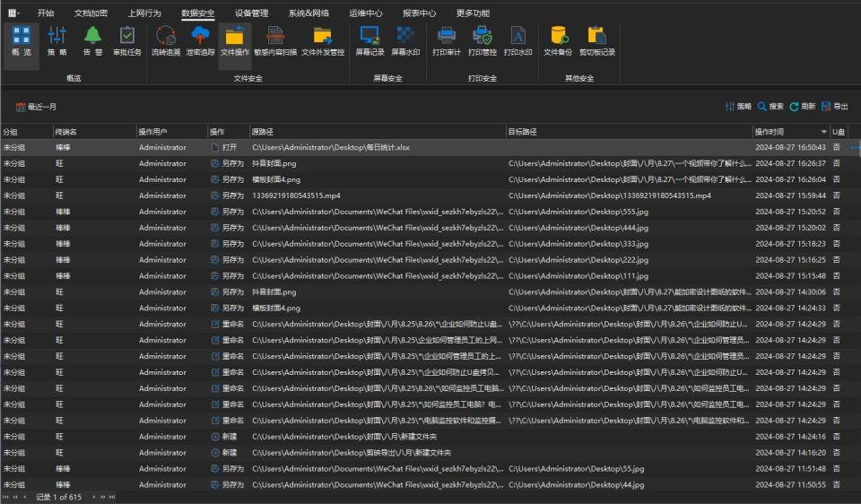Sort by the 操作用户 column header
This screenshot has height=504, width=861.
point(171,132)
